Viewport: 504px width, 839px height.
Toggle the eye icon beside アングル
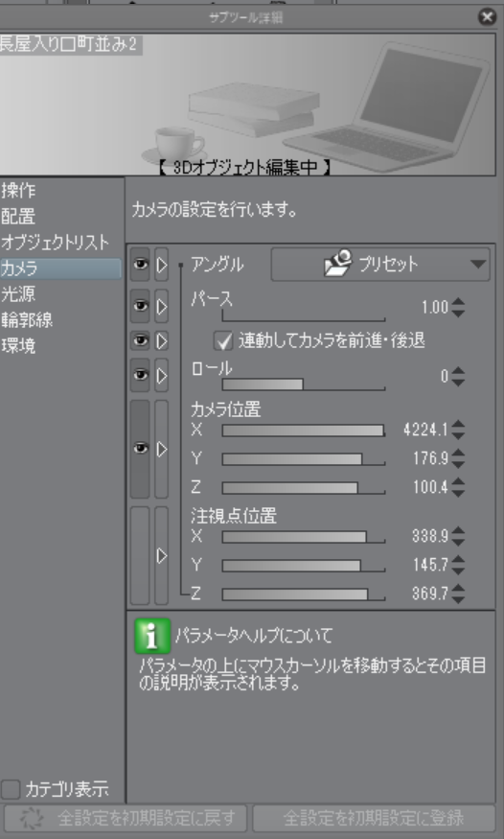(x=140, y=265)
